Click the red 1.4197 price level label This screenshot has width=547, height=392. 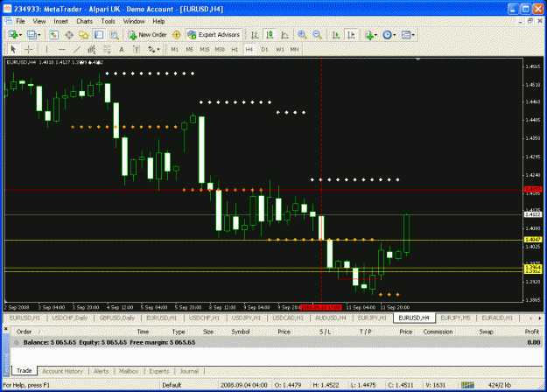point(533,190)
